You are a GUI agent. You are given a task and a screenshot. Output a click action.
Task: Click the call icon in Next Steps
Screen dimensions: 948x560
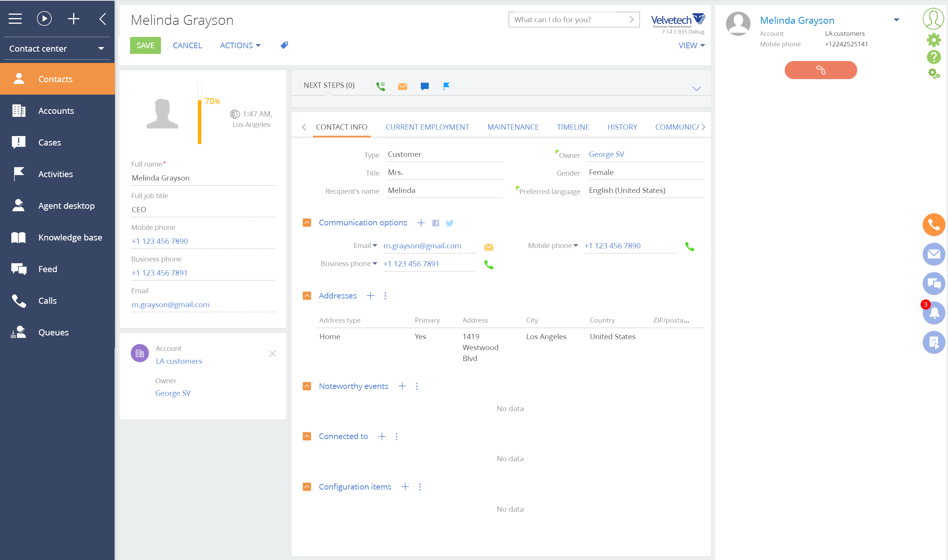(380, 86)
